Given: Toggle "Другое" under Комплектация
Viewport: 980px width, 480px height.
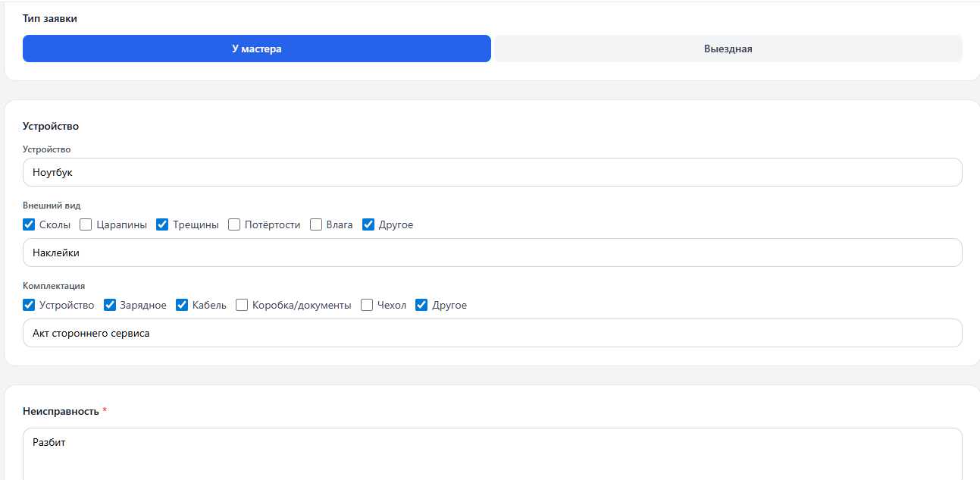Looking at the screenshot, I should coord(422,305).
